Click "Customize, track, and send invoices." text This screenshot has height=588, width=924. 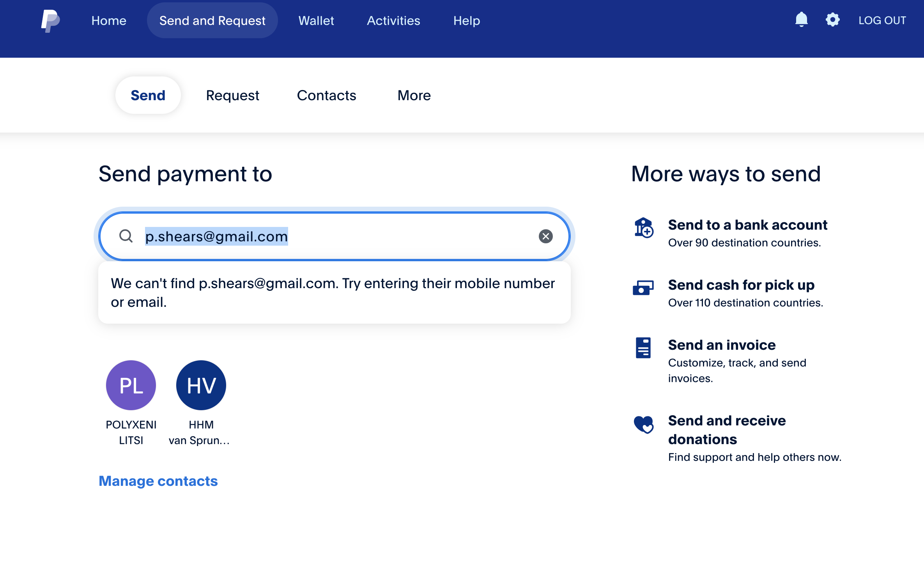click(737, 370)
